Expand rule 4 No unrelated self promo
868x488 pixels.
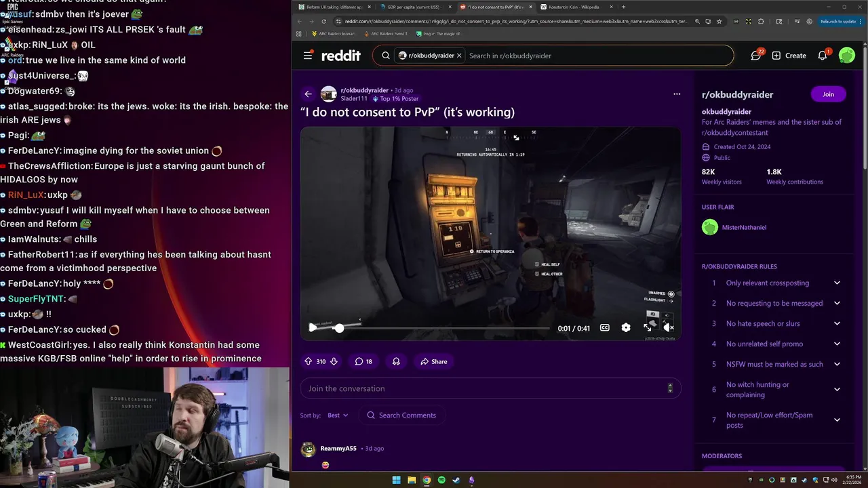click(x=837, y=344)
